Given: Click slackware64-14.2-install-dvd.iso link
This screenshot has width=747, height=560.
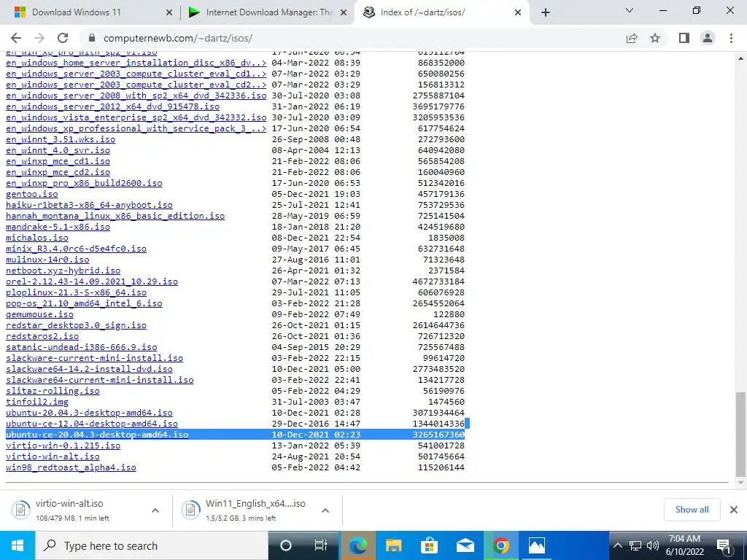Looking at the screenshot, I should 89,370.
